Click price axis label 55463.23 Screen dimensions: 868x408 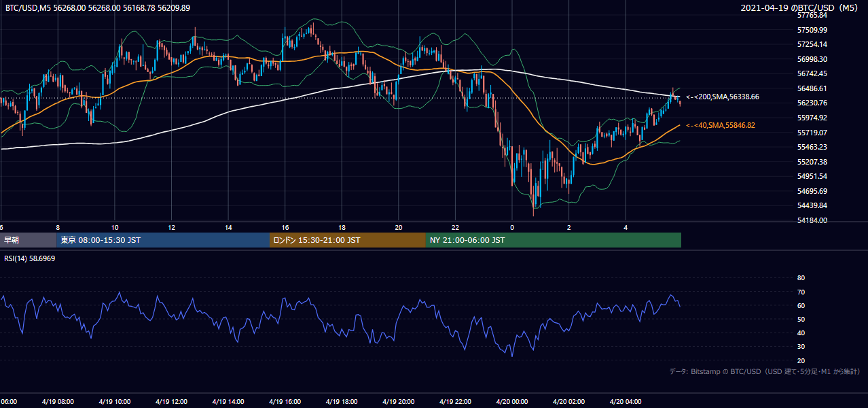click(x=812, y=147)
